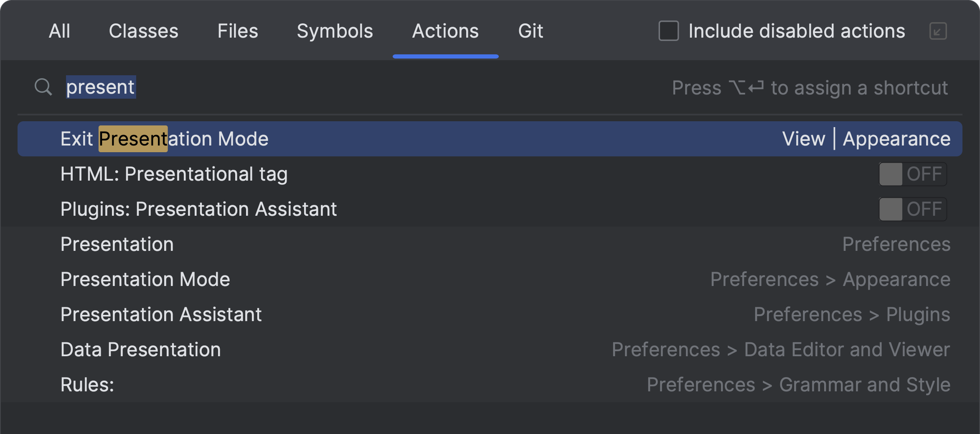This screenshot has height=434, width=980.
Task: Re-select the Actions tab
Action: click(x=445, y=31)
